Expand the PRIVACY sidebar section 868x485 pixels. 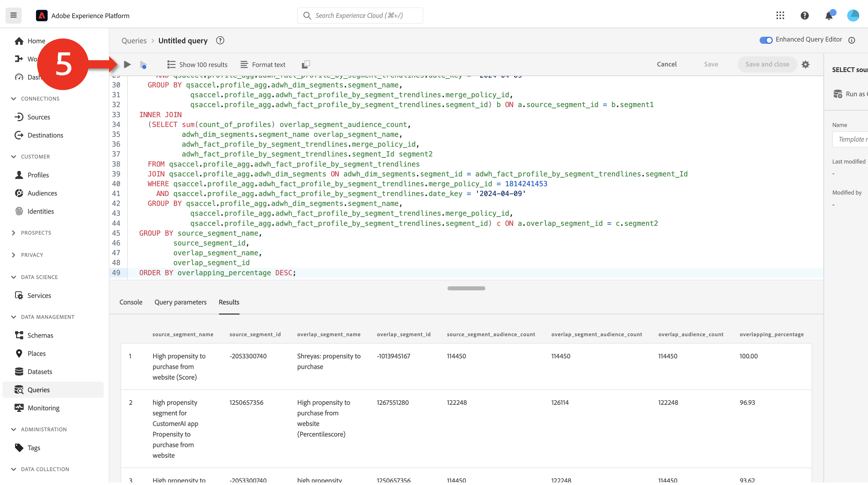[x=14, y=255]
